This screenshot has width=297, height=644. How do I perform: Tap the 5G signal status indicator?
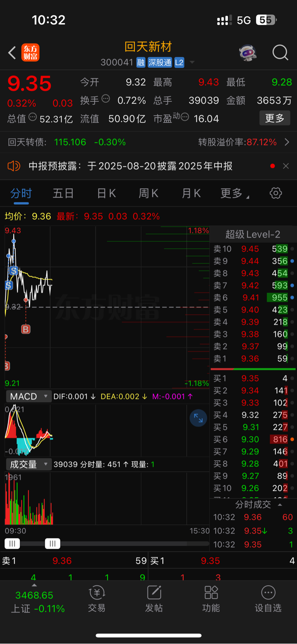(x=244, y=20)
